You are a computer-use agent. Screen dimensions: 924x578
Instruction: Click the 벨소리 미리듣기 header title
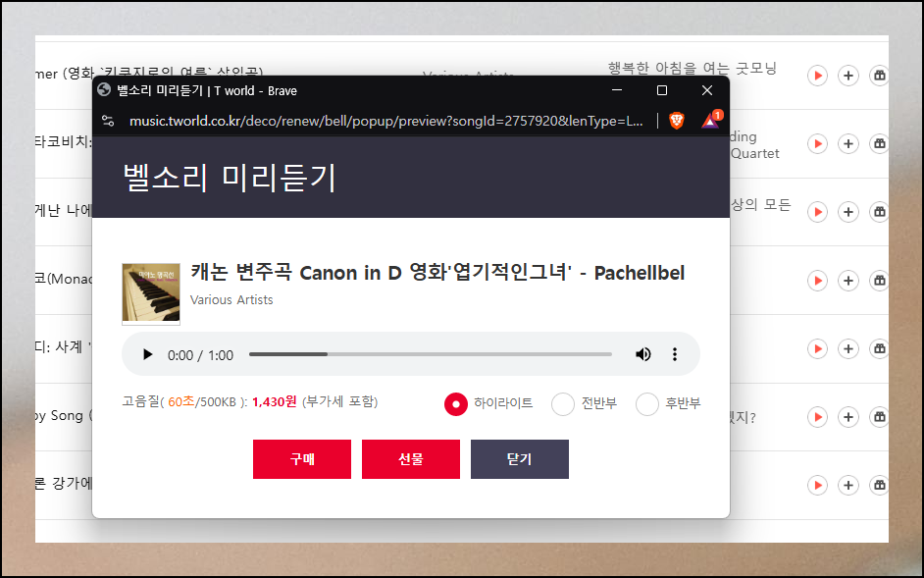click(230, 178)
